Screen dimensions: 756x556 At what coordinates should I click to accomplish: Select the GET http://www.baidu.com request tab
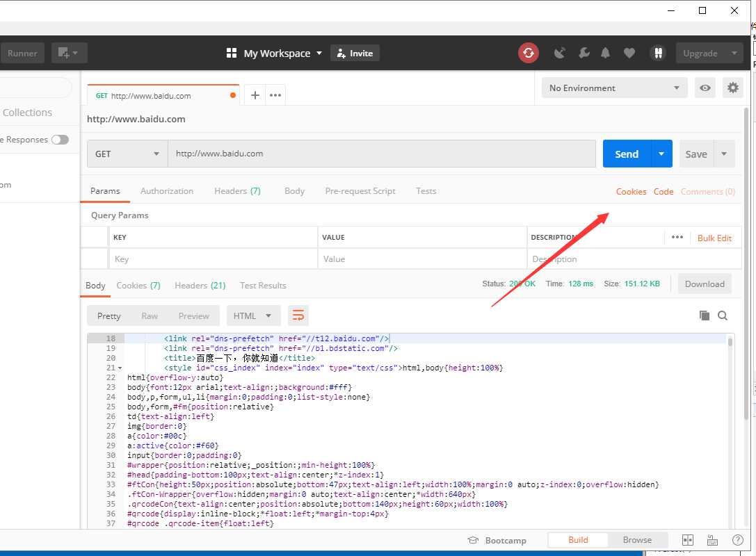163,95
